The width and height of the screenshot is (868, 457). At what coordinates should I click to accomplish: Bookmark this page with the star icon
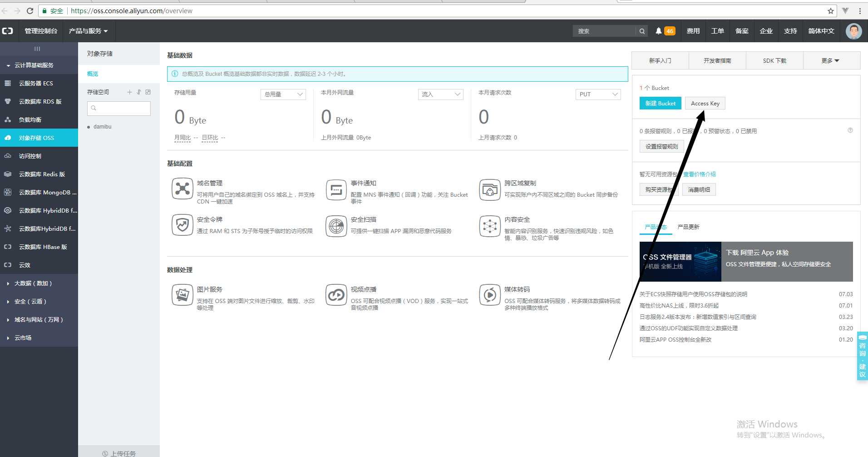[830, 11]
